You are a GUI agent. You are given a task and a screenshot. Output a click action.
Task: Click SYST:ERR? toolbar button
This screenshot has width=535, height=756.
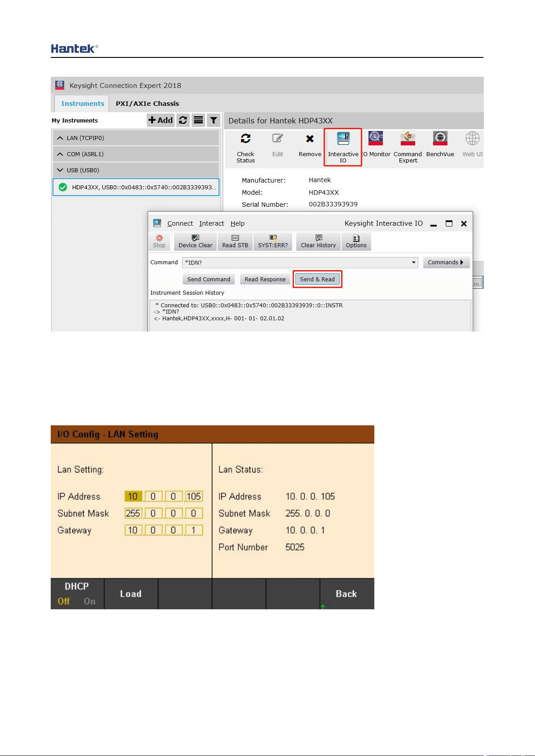pyautogui.click(x=273, y=241)
